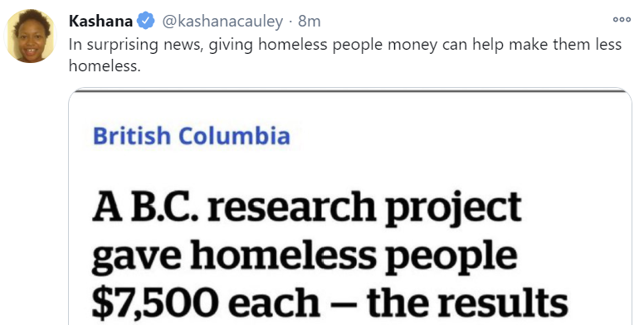Open the three-dot more options menu

pos(622,19)
